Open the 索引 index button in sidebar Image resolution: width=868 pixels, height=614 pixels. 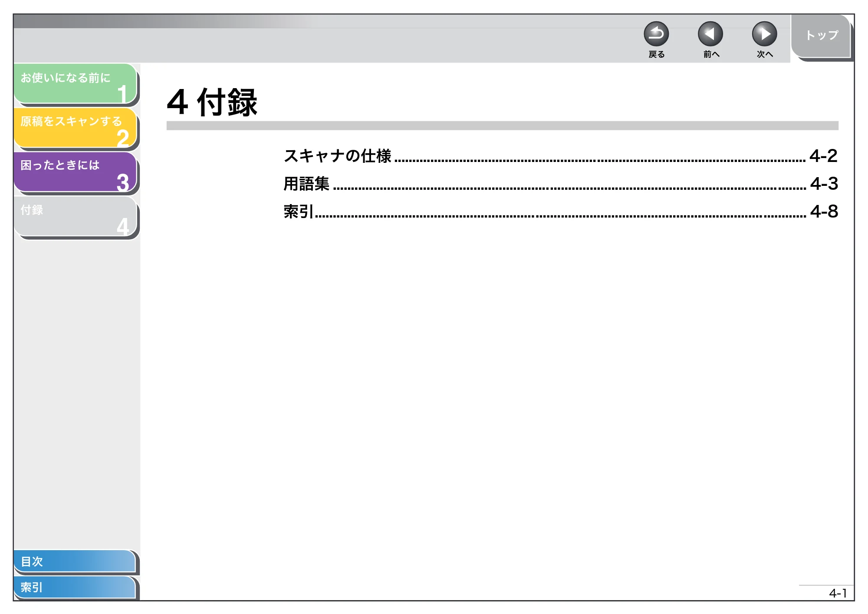[75, 587]
